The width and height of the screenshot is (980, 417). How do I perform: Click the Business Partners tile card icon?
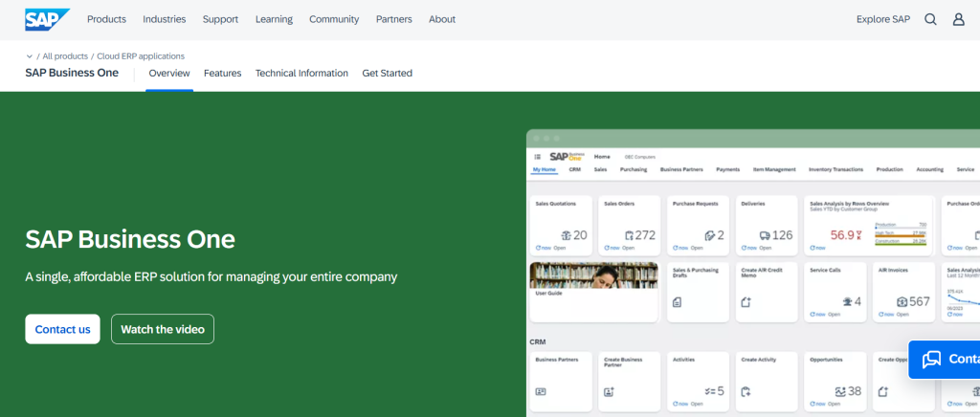pos(541,391)
